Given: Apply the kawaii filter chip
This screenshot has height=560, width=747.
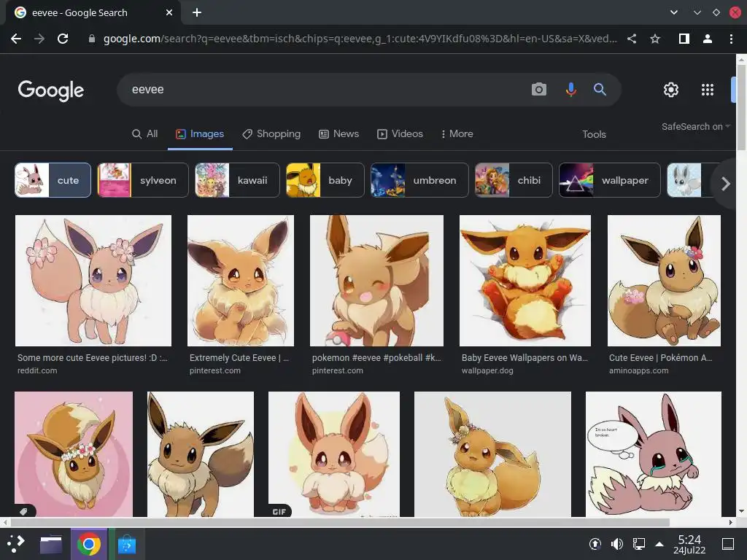Looking at the screenshot, I should click(x=237, y=180).
